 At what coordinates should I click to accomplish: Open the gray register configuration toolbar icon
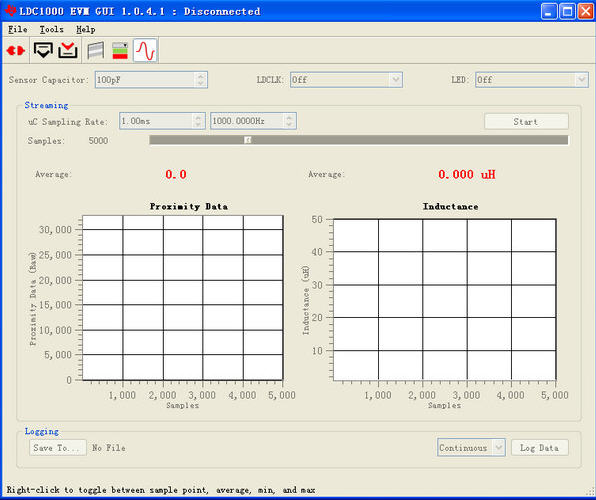point(95,50)
